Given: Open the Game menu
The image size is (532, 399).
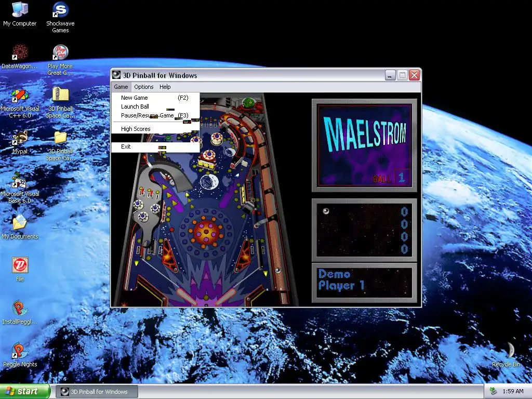Looking at the screenshot, I should pos(121,87).
